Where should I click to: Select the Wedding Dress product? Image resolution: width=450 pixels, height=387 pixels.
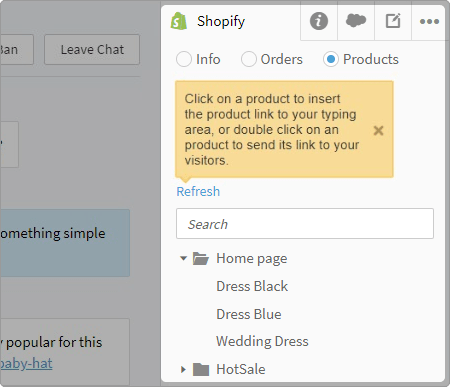[262, 341]
